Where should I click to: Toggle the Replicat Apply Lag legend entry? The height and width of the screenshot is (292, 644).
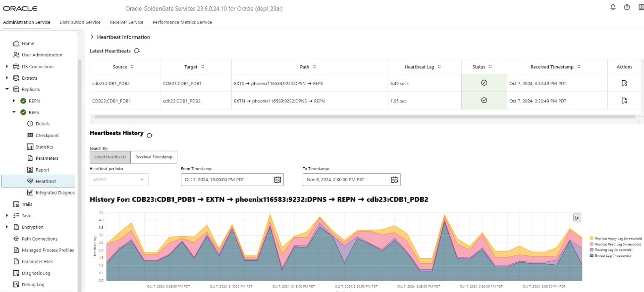pos(615,239)
